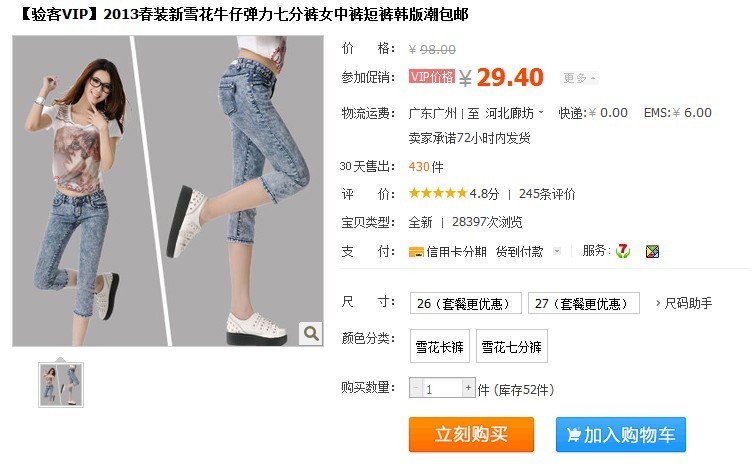Choose 雪花长裤 color option

click(x=439, y=346)
